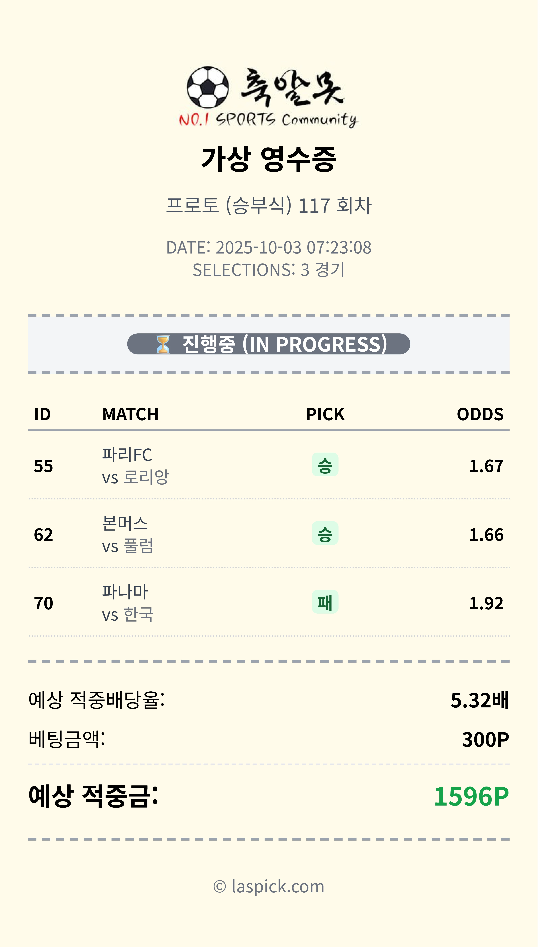Click the PICK column header
Screen dimensions: 560x947
pyautogui.click(x=325, y=414)
